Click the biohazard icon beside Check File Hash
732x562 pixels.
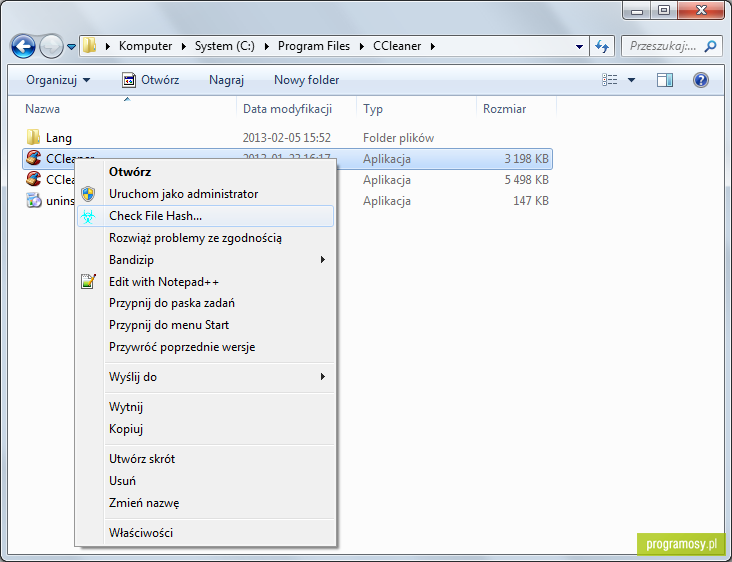[x=88, y=216]
